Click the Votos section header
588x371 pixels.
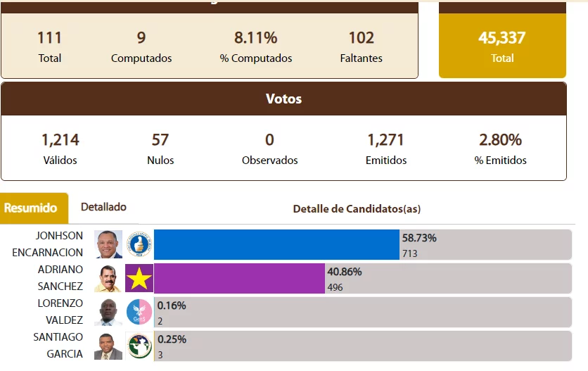283,99
